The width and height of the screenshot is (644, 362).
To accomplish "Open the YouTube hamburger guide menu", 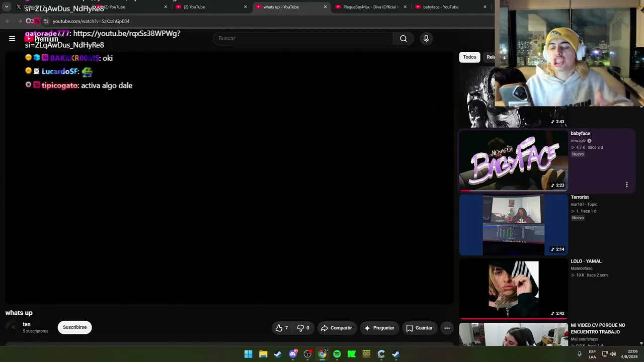I will (12, 38).
